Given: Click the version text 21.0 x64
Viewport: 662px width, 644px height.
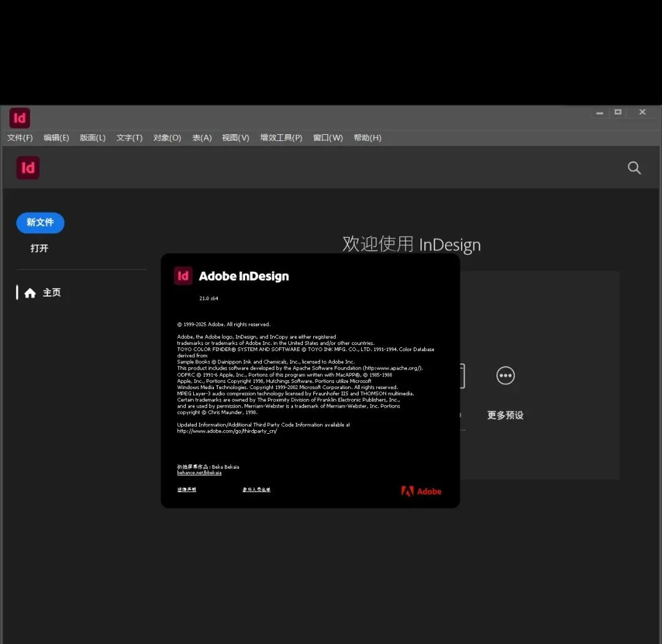Looking at the screenshot, I should point(208,298).
